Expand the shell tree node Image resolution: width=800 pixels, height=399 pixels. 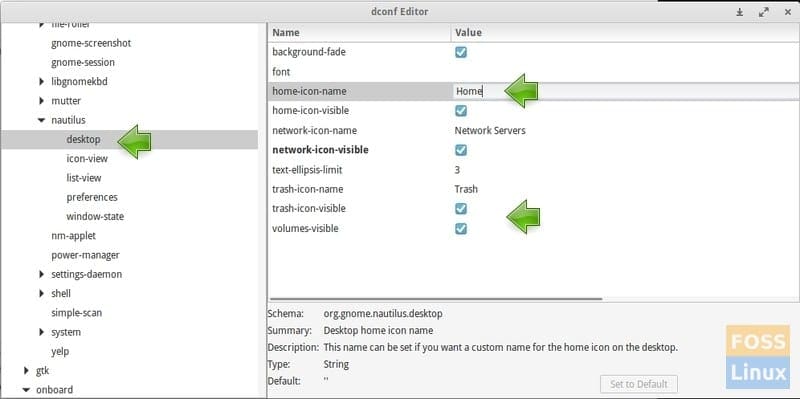point(42,293)
